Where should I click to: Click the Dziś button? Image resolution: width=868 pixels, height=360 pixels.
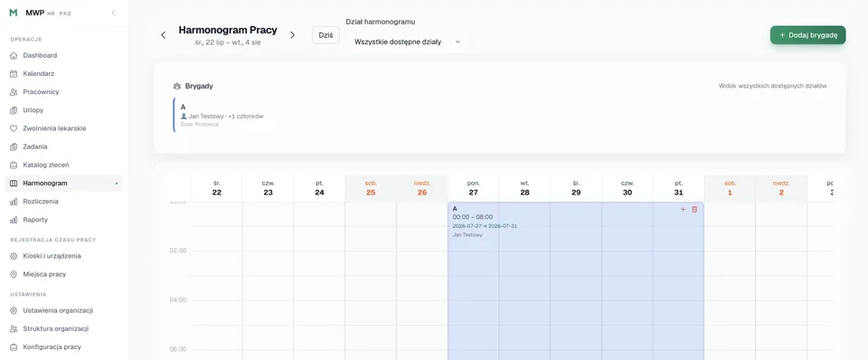325,35
